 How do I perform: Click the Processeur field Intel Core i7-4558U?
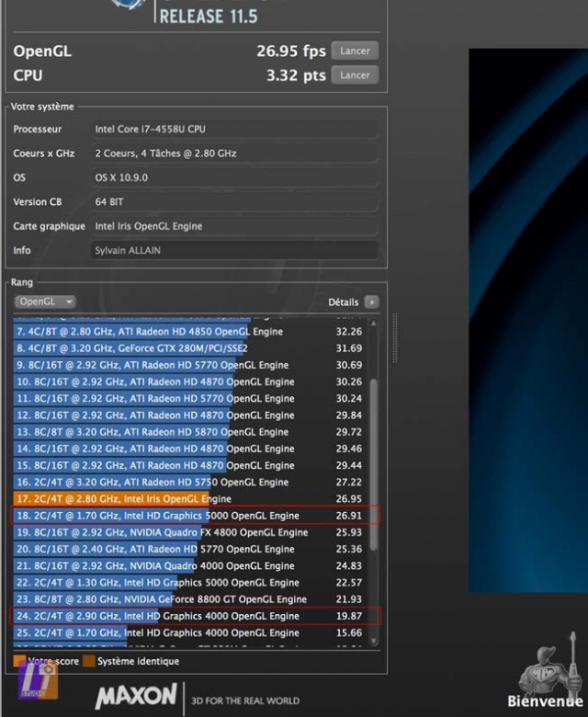tap(235, 129)
